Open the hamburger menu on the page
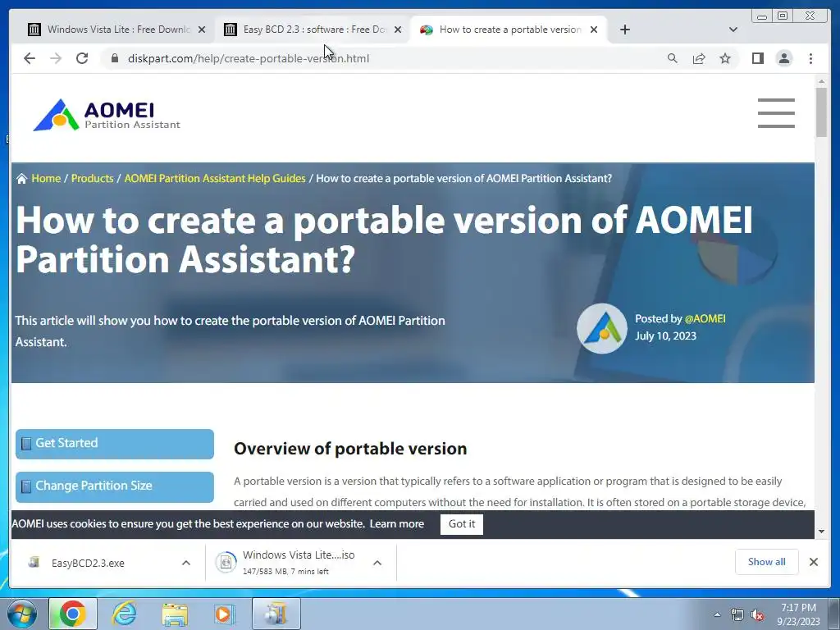The width and height of the screenshot is (840, 630). pos(776,113)
